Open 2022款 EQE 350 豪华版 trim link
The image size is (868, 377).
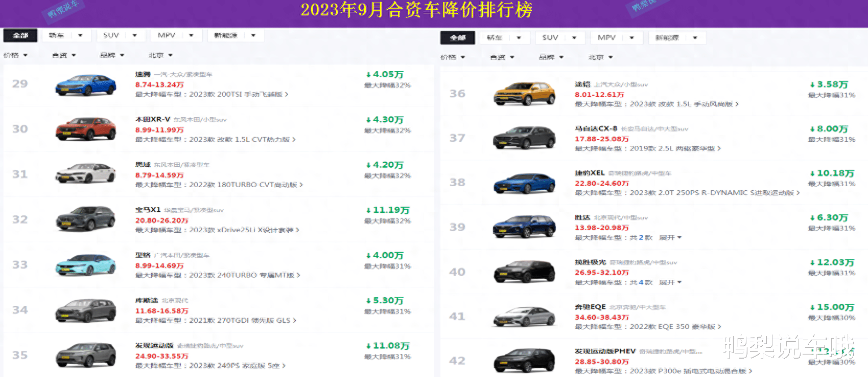pyautogui.click(x=675, y=327)
